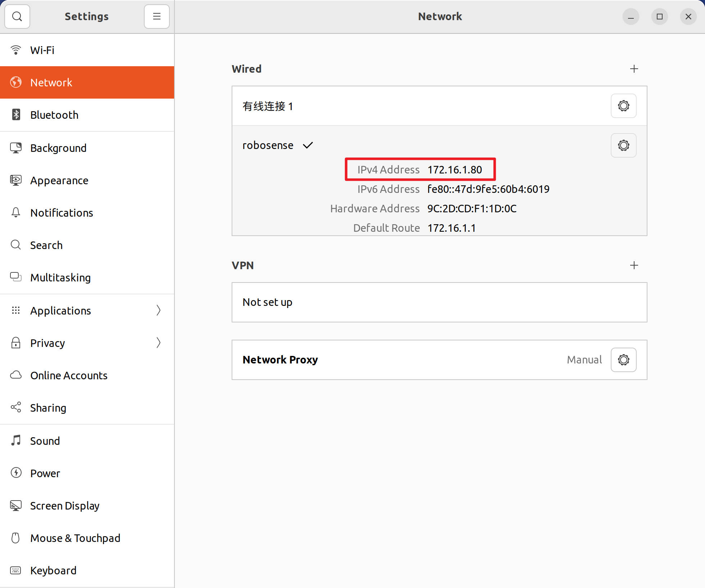Open Bluetooth settings from sidebar

(54, 115)
